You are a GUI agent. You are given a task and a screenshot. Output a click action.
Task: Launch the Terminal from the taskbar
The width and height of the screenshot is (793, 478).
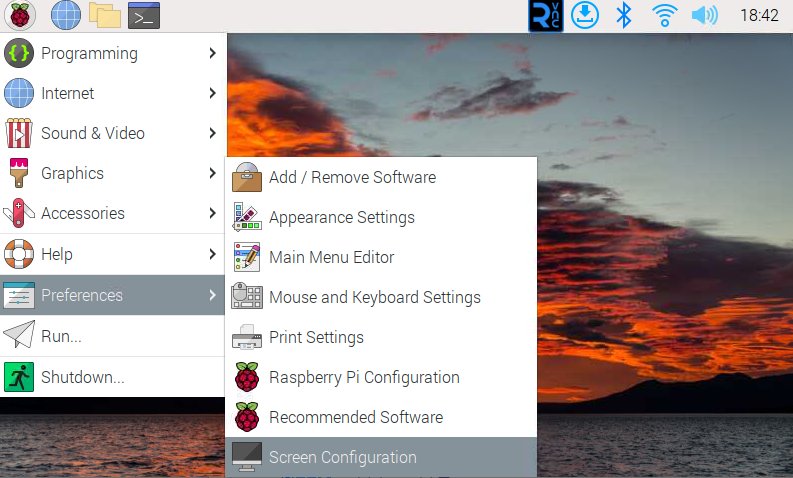(x=144, y=15)
